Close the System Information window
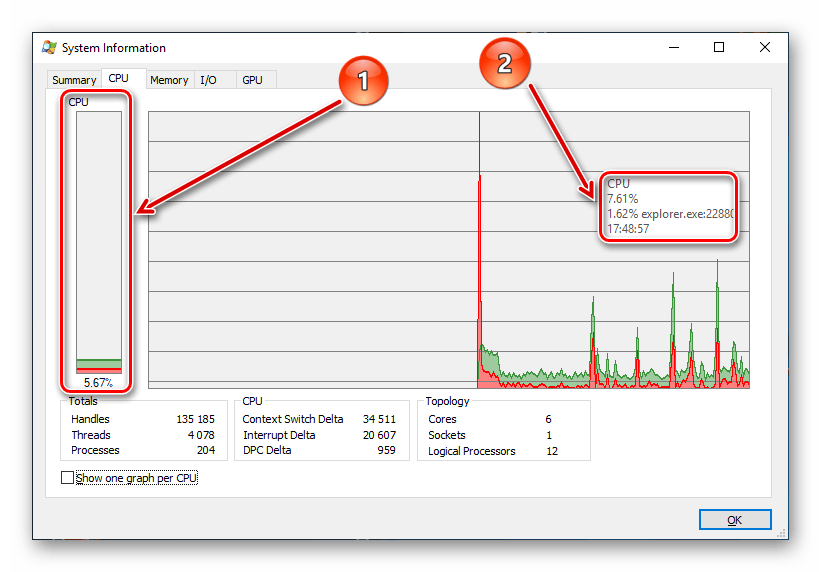 point(765,47)
